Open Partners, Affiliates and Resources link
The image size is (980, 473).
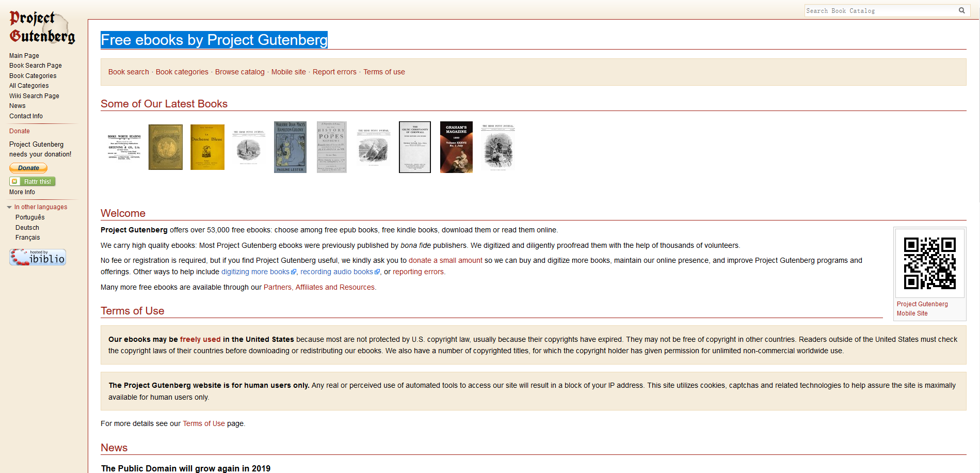tap(319, 287)
